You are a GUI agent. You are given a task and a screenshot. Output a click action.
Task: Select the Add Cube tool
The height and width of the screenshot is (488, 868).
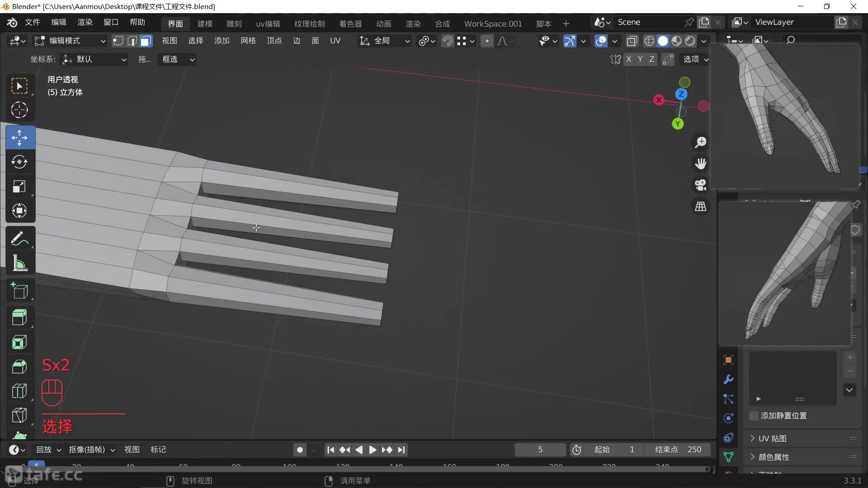pos(19,291)
